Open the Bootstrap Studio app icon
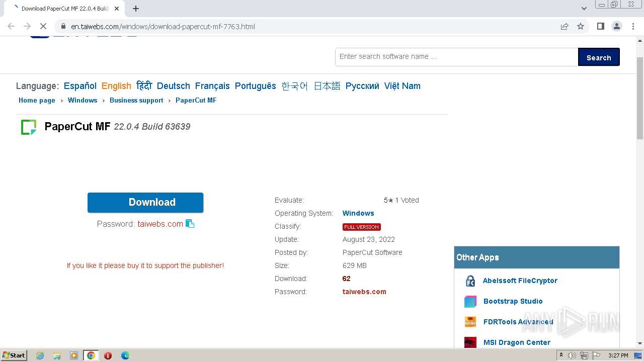This screenshot has width=644, height=362. (x=470, y=302)
